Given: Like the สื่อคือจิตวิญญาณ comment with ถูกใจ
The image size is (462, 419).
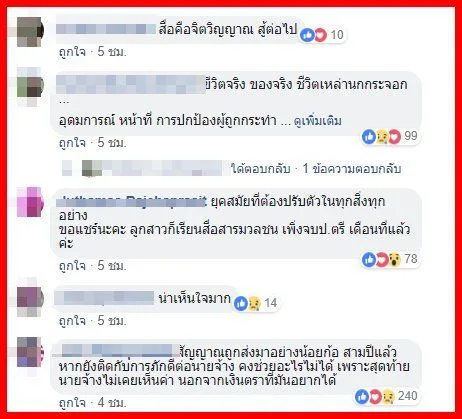Looking at the screenshot, I should pyautogui.click(x=72, y=52).
